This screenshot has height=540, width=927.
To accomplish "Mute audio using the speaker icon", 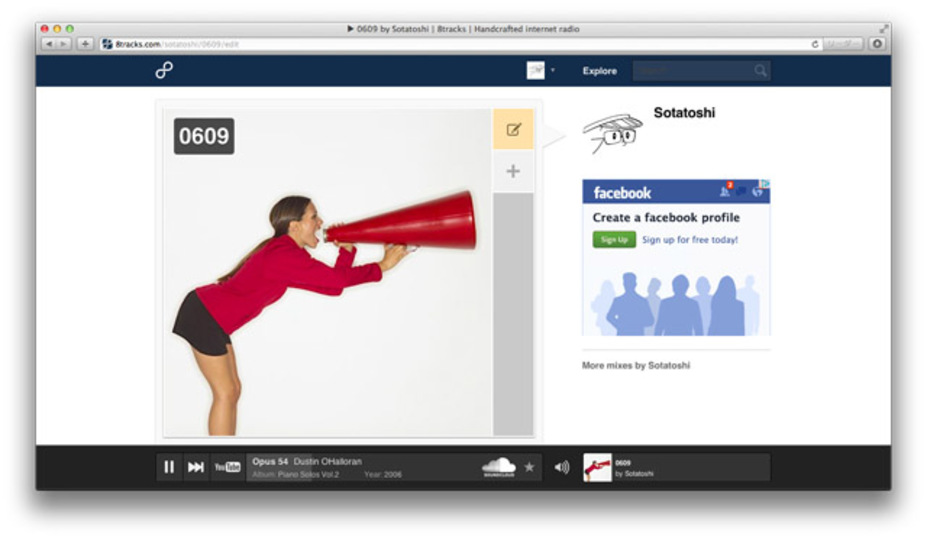I will click(x=562, y=467).
